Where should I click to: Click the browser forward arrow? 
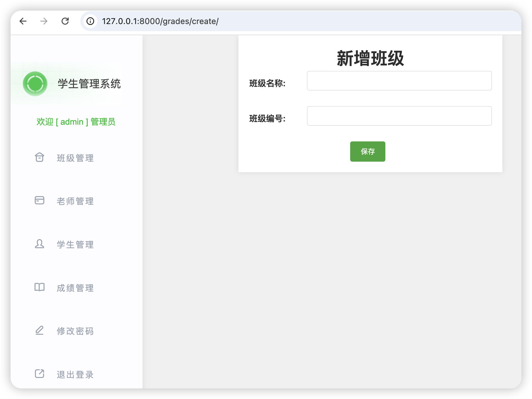44,21
